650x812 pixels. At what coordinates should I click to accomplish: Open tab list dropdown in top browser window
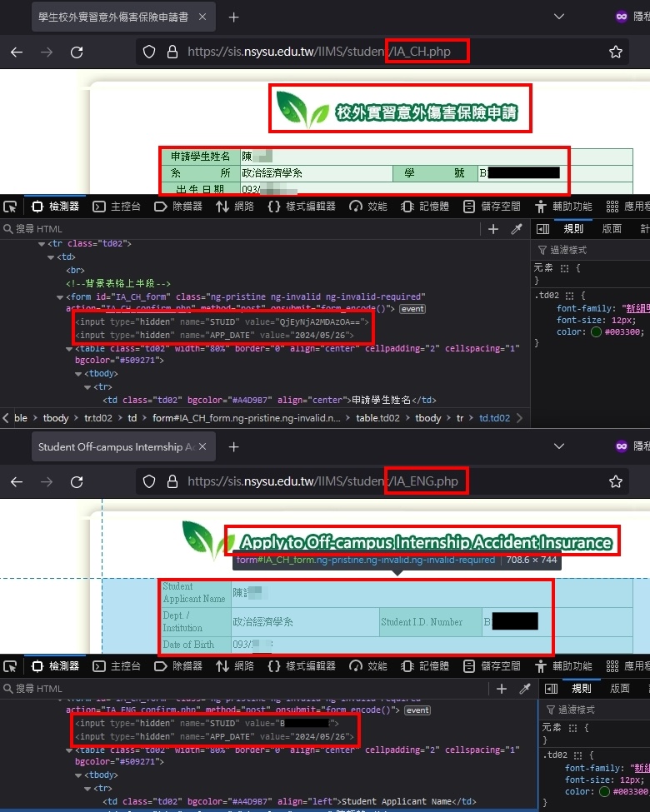point(559,17)
